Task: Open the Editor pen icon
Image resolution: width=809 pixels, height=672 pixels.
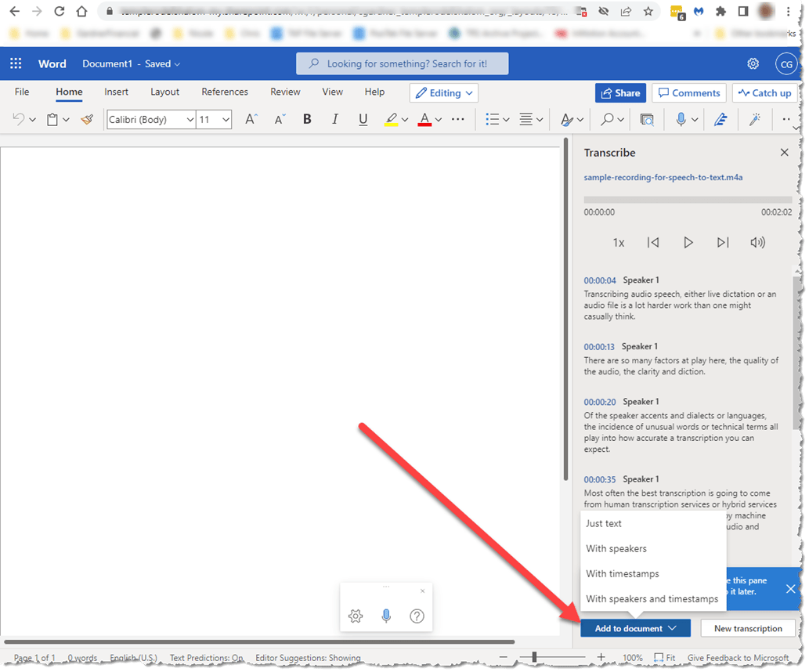Action: [721, 119]
